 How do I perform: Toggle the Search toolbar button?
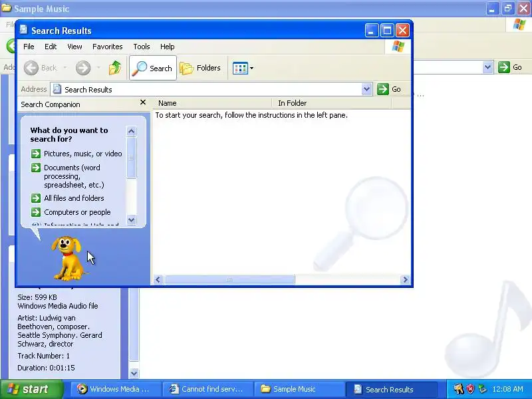(153, 68)
